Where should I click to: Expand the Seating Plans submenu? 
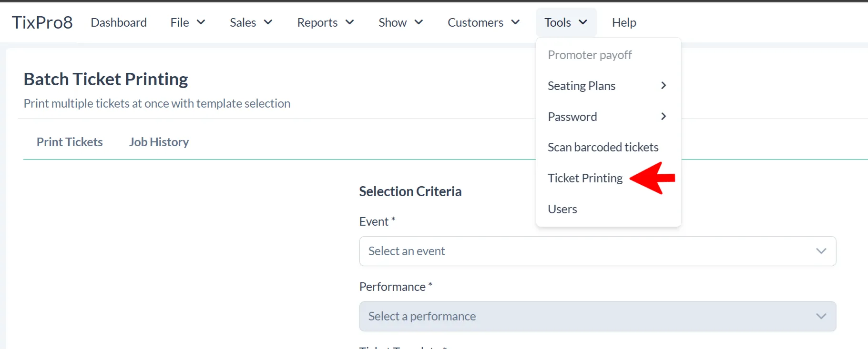pos(608,86)
